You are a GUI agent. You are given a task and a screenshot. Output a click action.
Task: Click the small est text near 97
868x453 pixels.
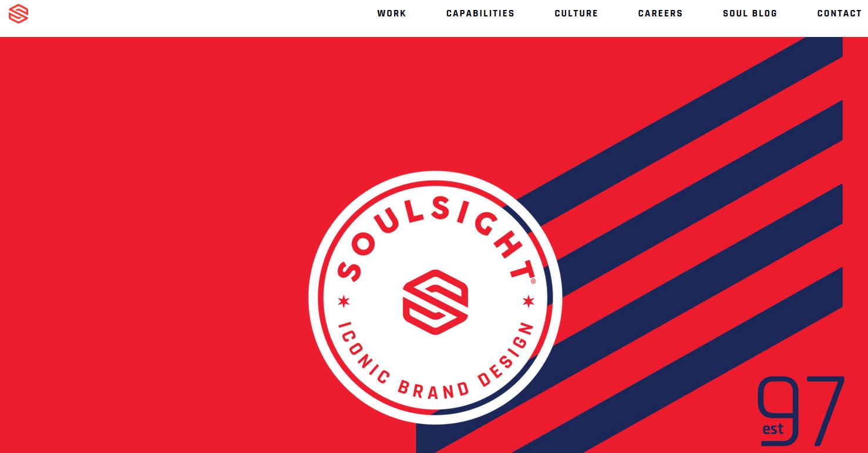click(x=773, y=429)
